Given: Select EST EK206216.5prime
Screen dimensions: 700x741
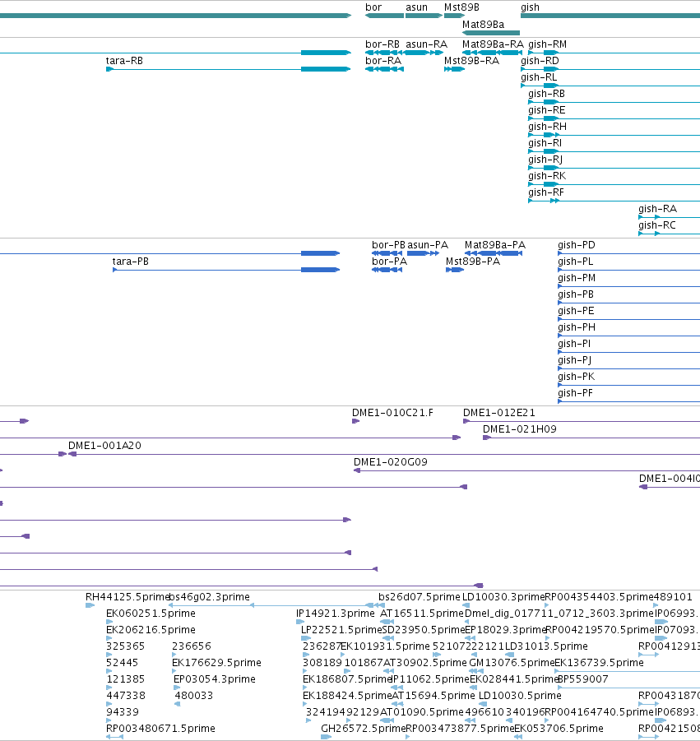Looking at the screenshot, I should point(151,630).
